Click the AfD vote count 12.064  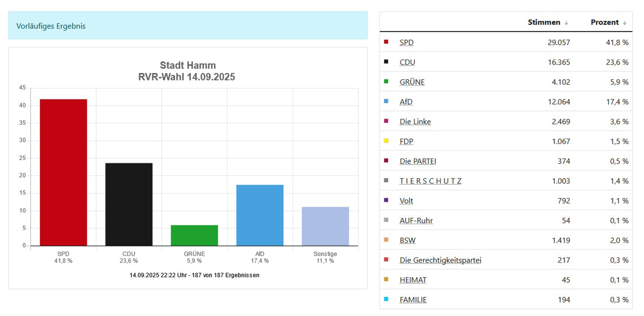559,102
